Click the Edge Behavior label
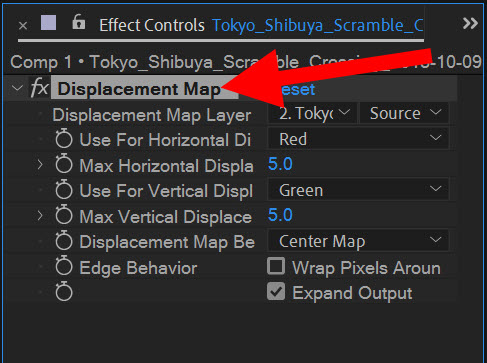 (138, 268)
